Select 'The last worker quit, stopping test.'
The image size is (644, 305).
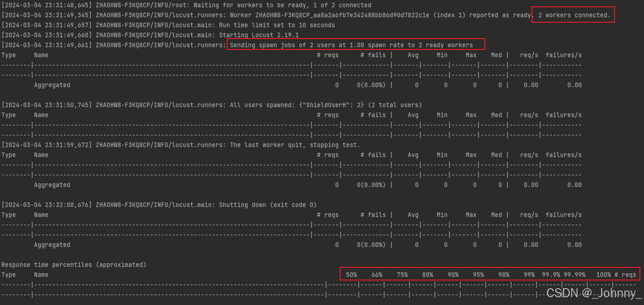pos(295,145)
